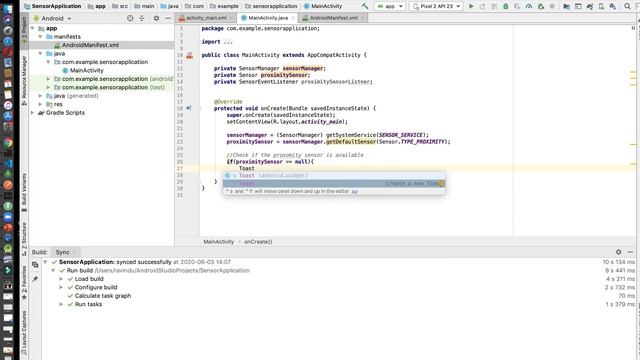The height and width of the screenshot is (360, 640).
Task: Expand the res folder
Action: [x=40, y=104]
